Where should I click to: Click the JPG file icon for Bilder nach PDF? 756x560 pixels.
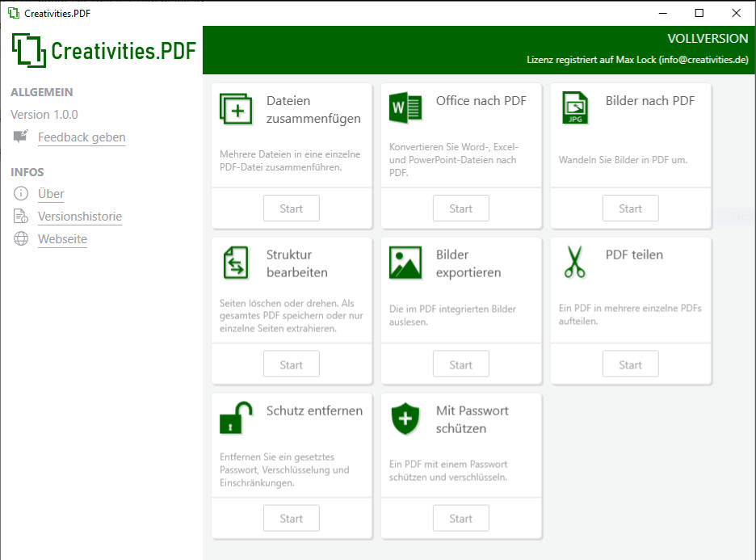575,107
